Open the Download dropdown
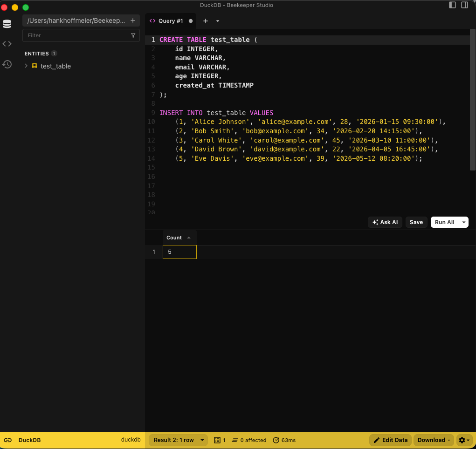Image resolution: width=476 pixels, height=449 pixels. [x=434, y=440]
